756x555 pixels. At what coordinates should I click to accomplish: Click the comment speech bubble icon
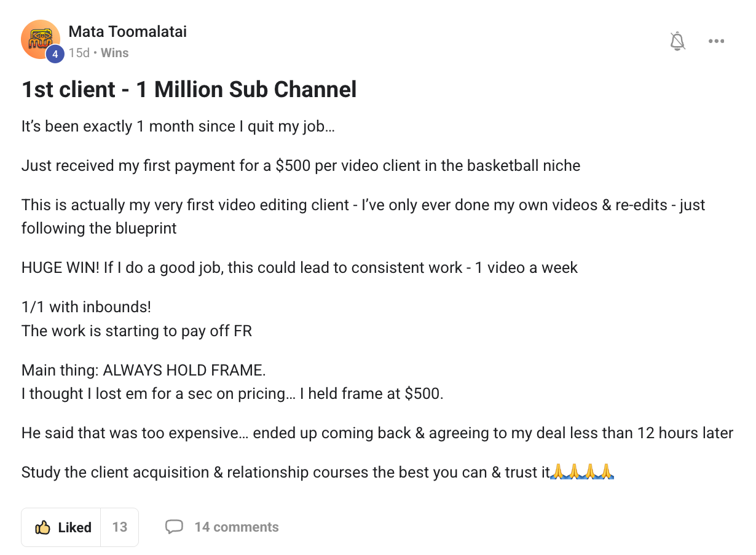click(175, 527)
